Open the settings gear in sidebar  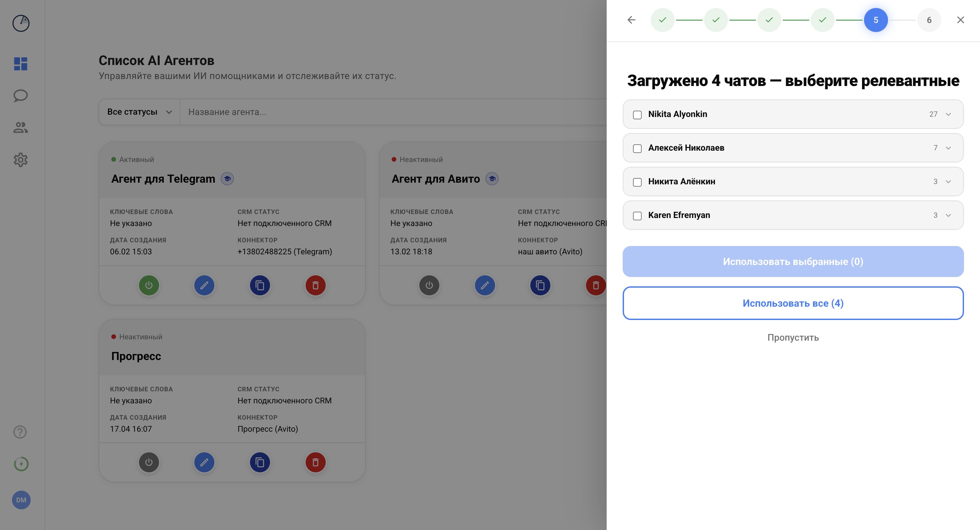coord(21,160)
